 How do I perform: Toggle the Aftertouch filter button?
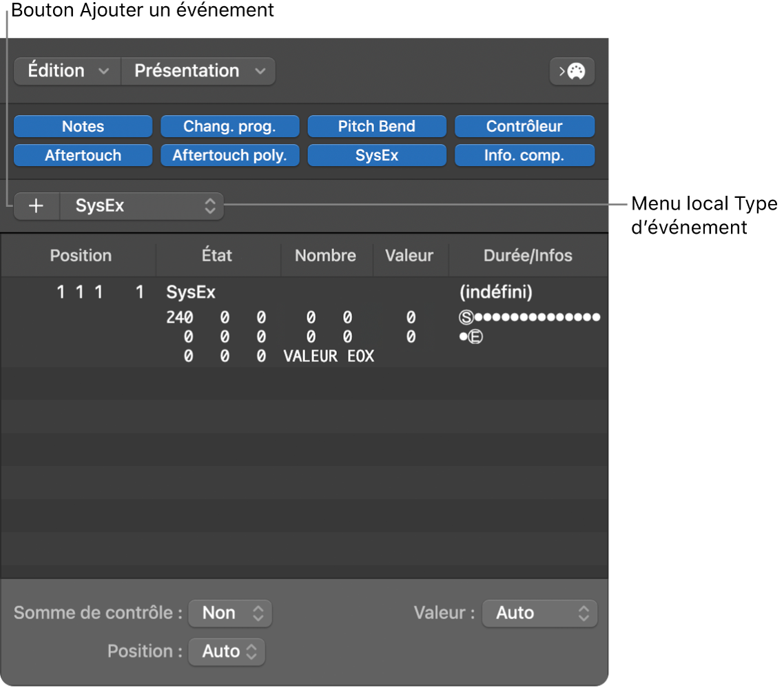point(83,156)
